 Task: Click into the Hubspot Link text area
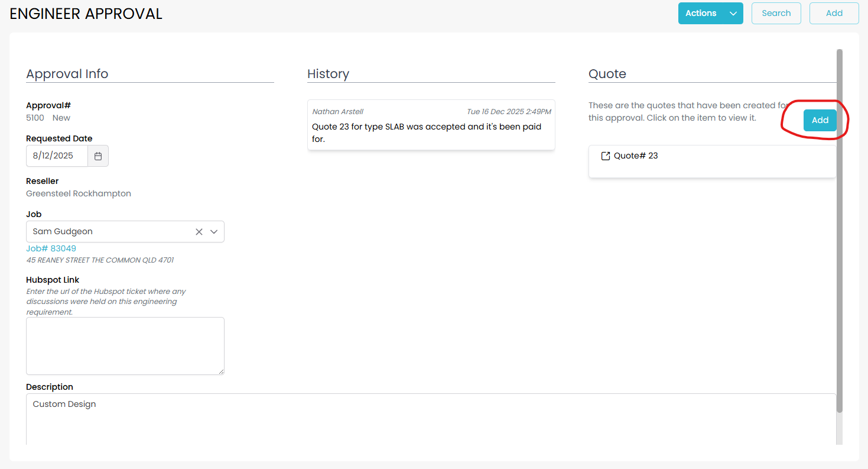(x=125, y=345)
